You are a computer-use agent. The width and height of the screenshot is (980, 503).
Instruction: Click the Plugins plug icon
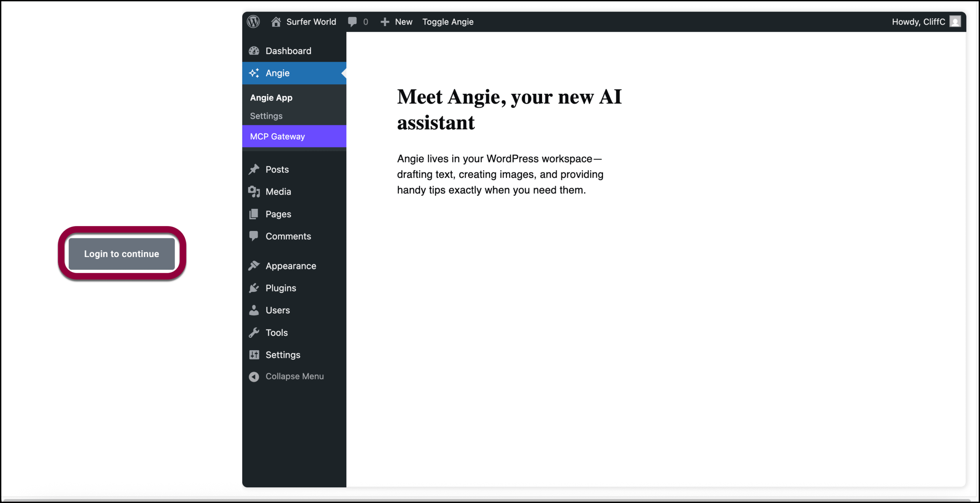pos(254,288)
